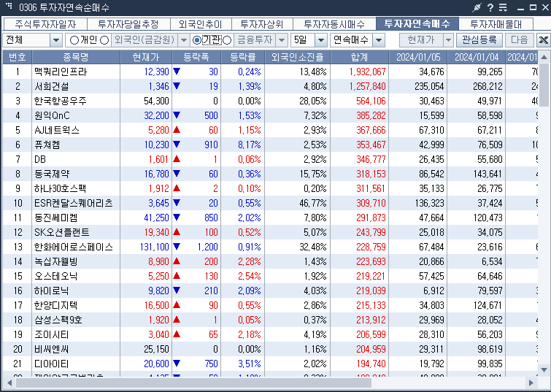This screenshot has width=551, height=392.
Task: Click the Excel export icon beside 다음
Action: coord(543,40)
